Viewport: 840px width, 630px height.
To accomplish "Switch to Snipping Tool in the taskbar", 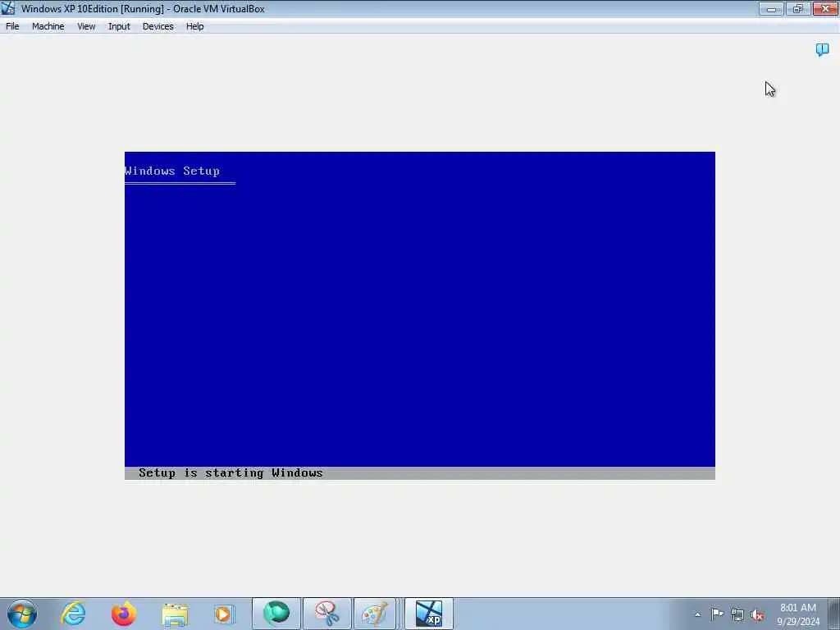I will point(326,614).
